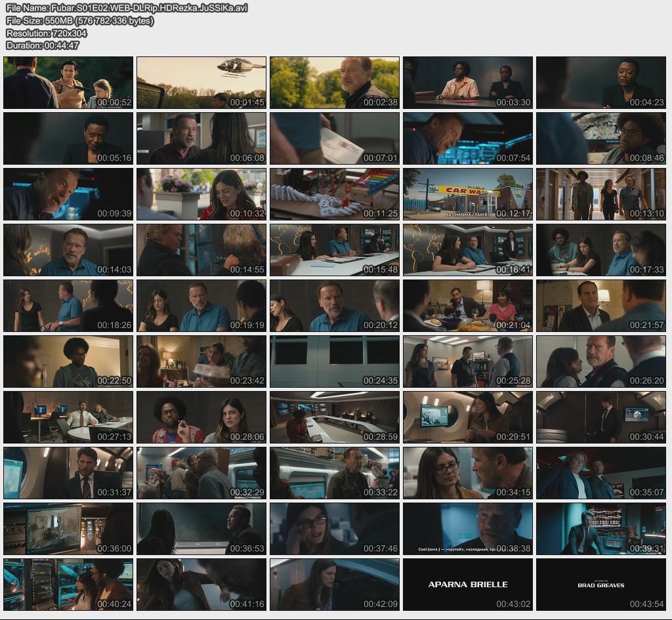Open the control room thumbnail at 00:28:59
This screenshot has width=672, height=620.
click(335, 417)
